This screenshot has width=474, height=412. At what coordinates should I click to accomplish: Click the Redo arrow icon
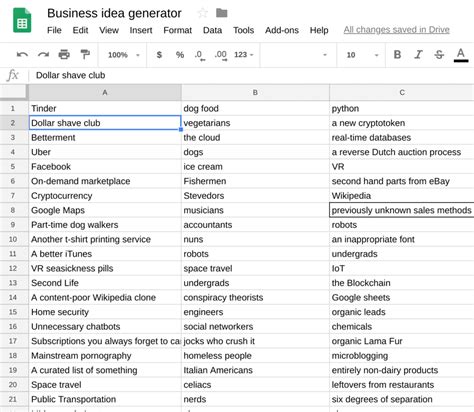(x=43, y=55)
